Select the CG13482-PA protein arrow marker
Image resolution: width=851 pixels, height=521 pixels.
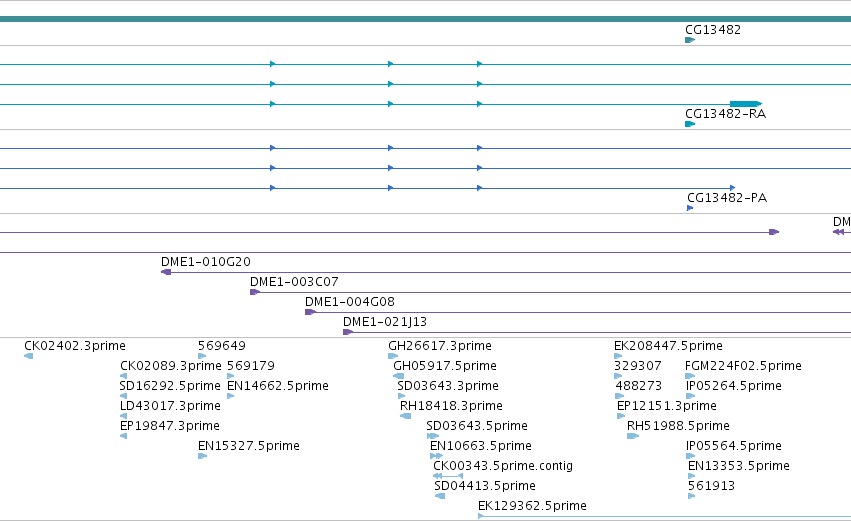pos(690,208)
